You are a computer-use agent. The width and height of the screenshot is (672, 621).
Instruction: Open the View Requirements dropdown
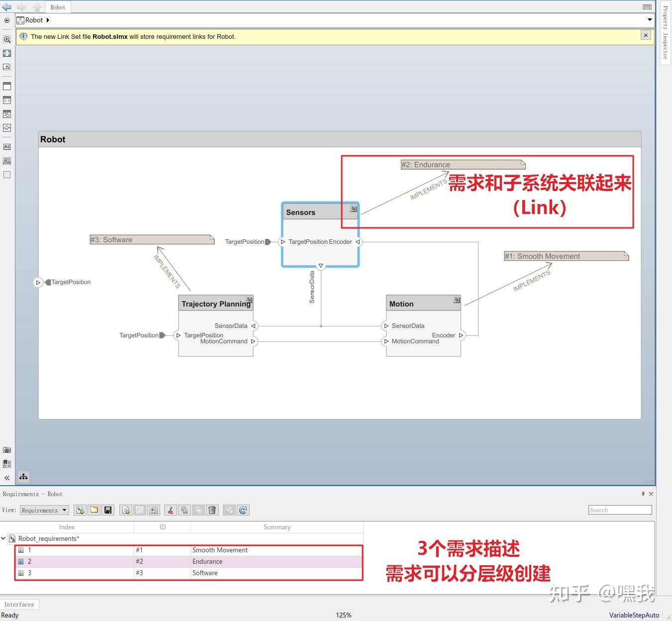pos(63,510)
